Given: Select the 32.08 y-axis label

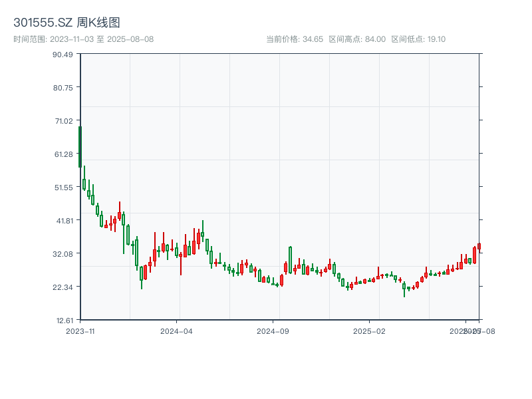Looking at the screenshot, I should click(x=63, y=253).
